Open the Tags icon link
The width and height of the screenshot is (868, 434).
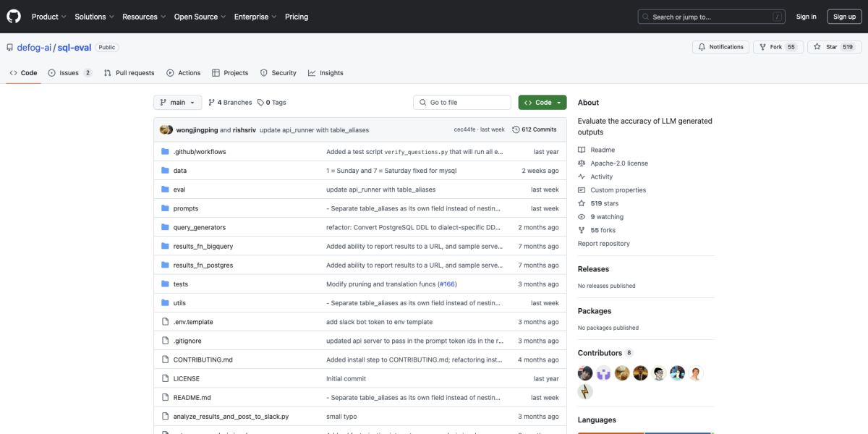pyautogui.click(x=260, y=103)
